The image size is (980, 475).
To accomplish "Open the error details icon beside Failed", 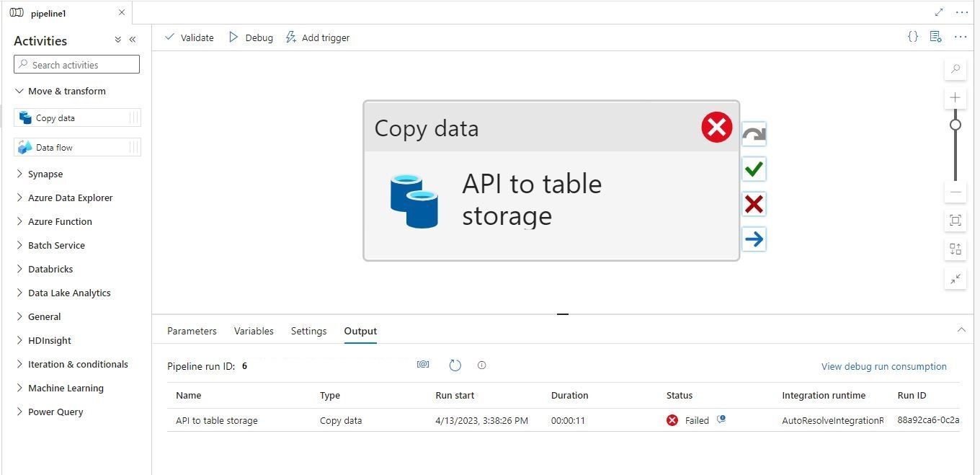I will tap(721, 419).
